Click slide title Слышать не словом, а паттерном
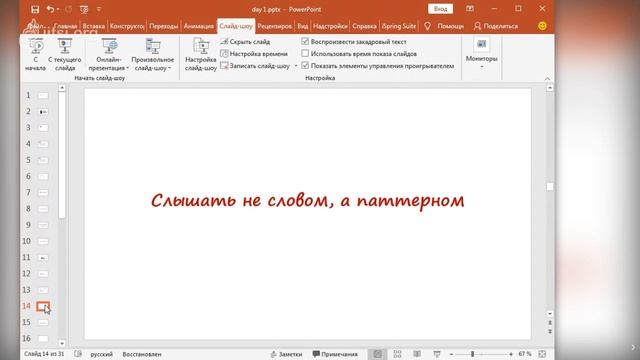Image resolution: width=640 pixels, height=360 pixels. (x=308, y=200)
